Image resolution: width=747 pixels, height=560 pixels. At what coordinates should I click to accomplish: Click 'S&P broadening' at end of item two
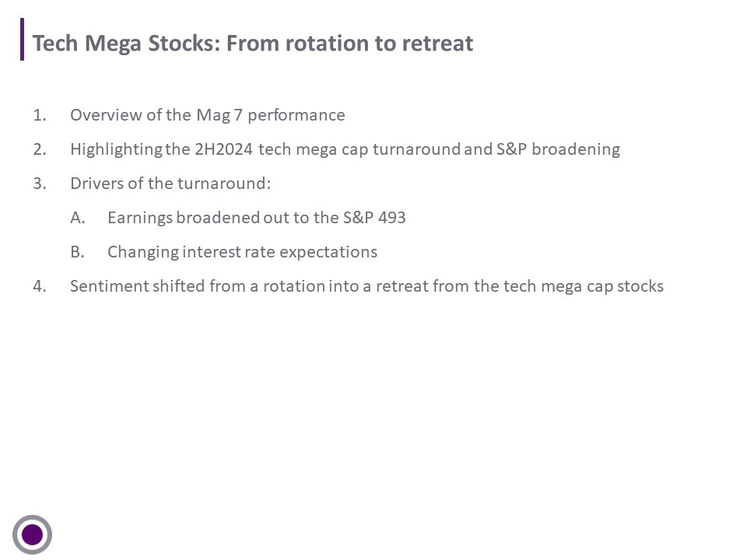click(559, 149)
